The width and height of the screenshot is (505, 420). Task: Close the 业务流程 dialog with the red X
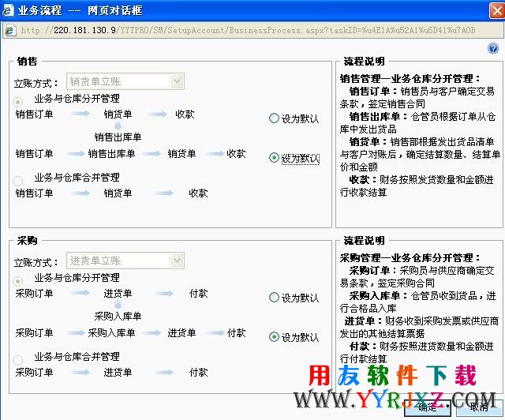coord(497,10)
